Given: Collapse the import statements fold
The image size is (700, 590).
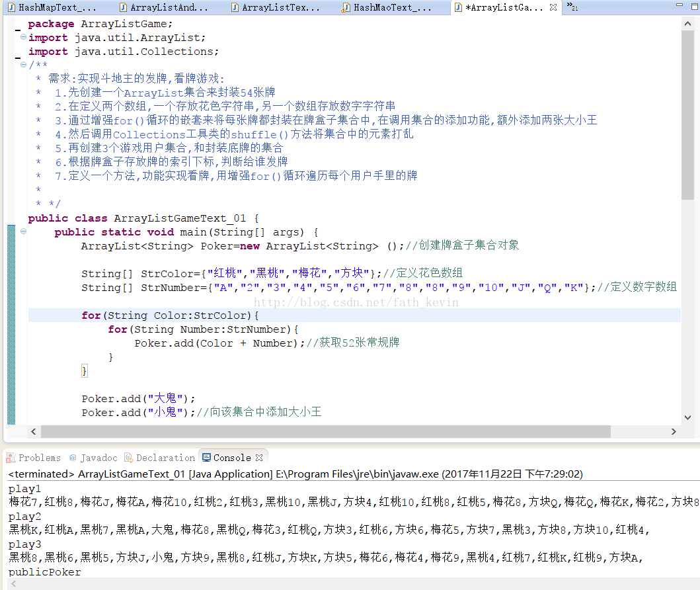Looking at the screenshot, I should [23, 37].
